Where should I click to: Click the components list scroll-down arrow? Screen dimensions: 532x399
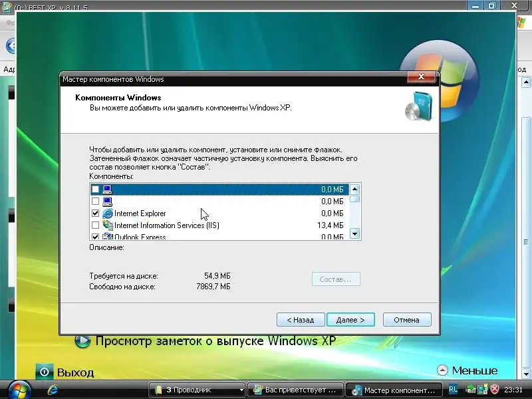coord(355,233)
